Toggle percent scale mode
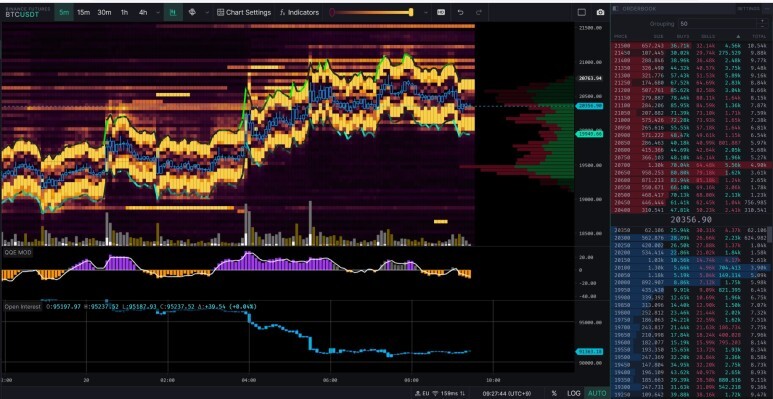The image size is (773, 399). [x=554, y=393]
